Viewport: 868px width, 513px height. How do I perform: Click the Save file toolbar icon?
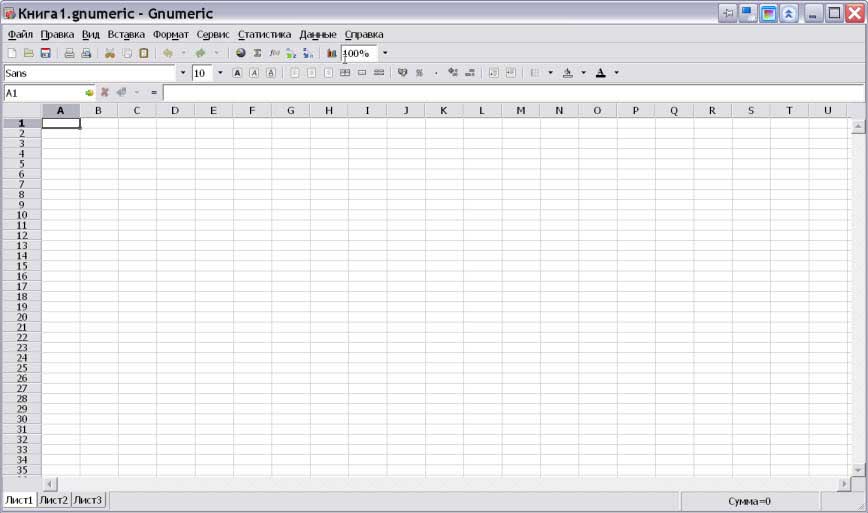45,53
